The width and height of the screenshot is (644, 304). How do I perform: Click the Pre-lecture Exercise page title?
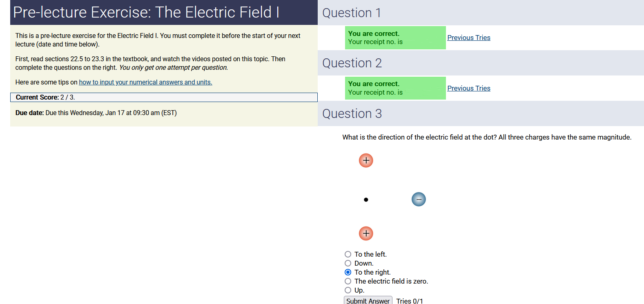146,12
